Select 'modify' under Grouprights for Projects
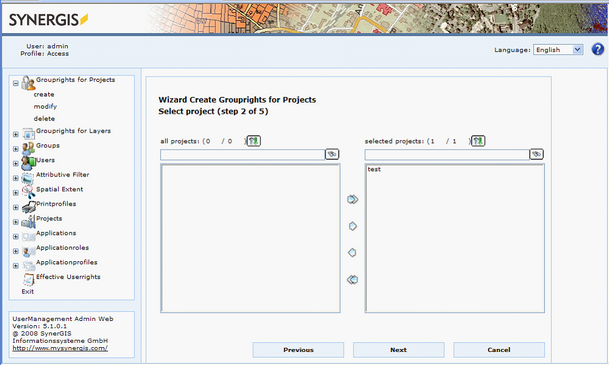The image size is (609, 365). (x=45, y=106)
